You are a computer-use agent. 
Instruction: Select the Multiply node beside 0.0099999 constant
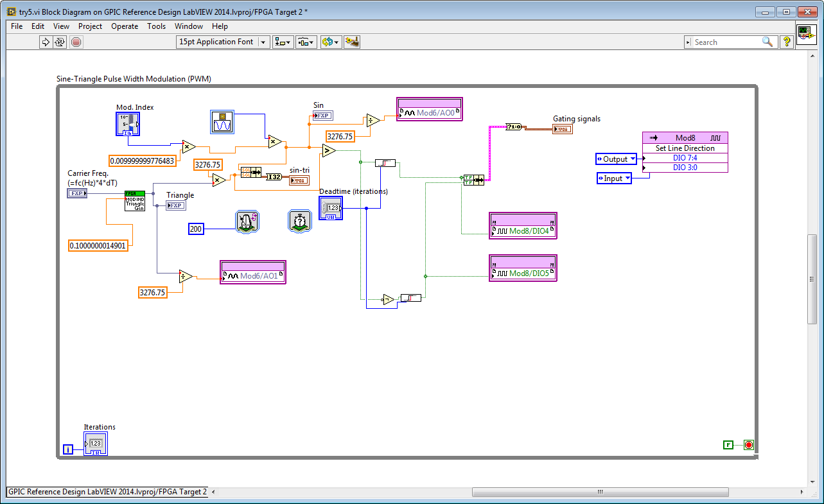click(189, 146)
